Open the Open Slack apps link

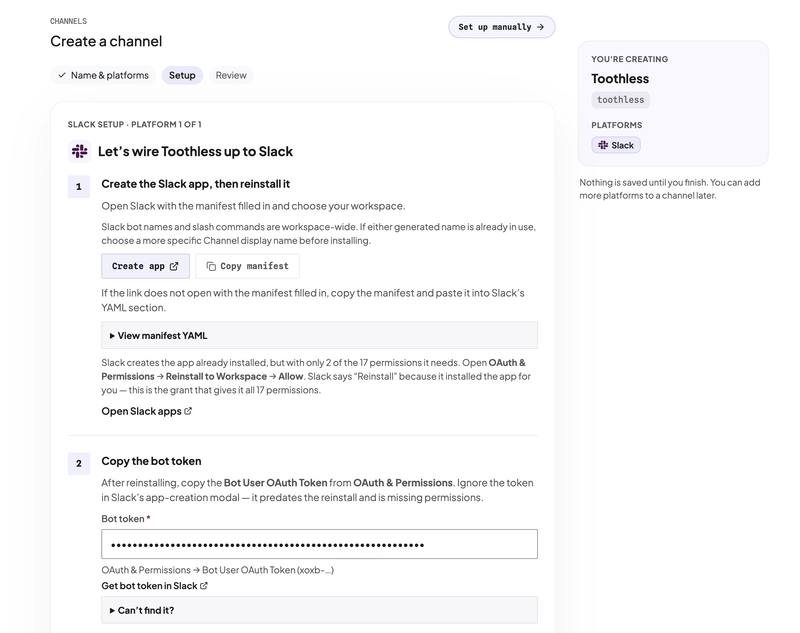click(146, 411)
